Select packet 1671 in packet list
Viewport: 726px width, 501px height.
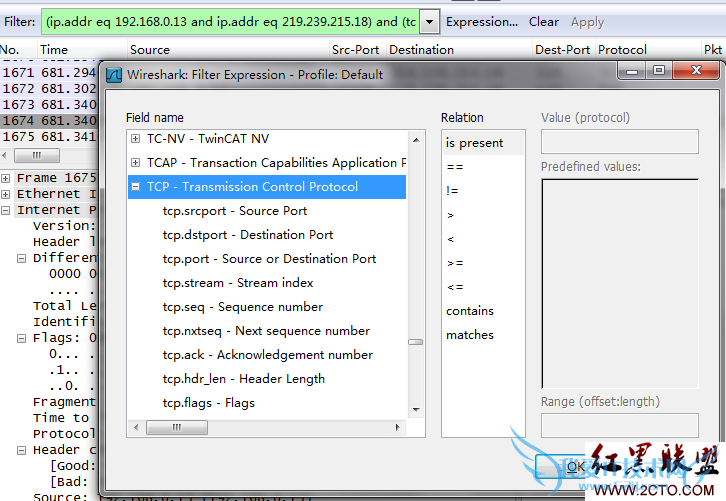click(49, 73)
